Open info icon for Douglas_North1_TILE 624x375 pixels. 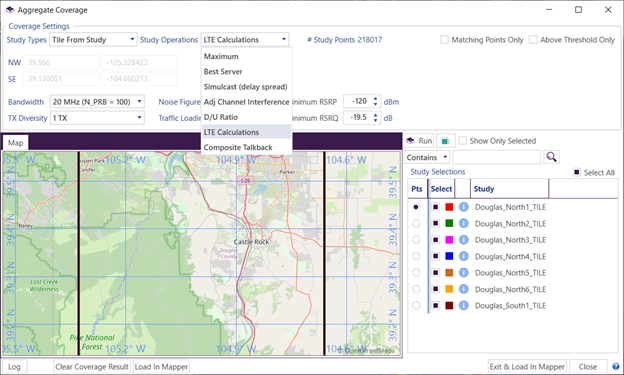pyautogui.click(x=464, y=207)
